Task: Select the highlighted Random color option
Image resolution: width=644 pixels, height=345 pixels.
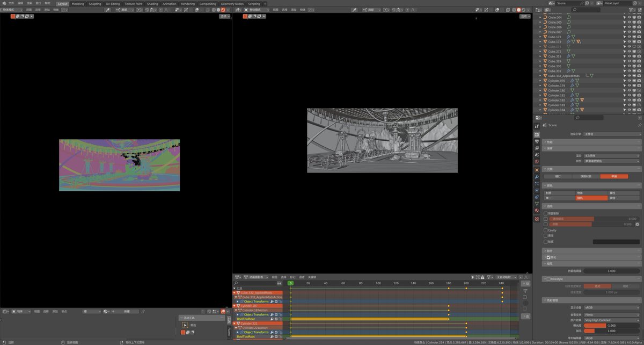Action: [x=591, y=198]
